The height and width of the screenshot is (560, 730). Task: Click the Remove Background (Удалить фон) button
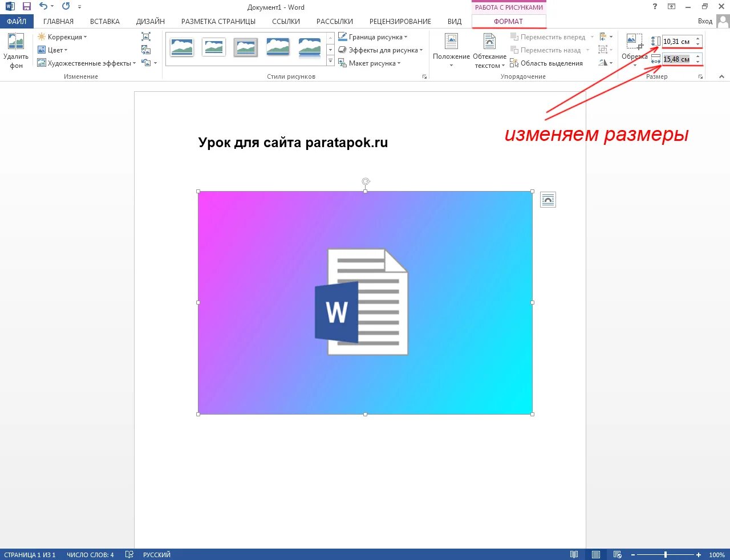(16, 51)
